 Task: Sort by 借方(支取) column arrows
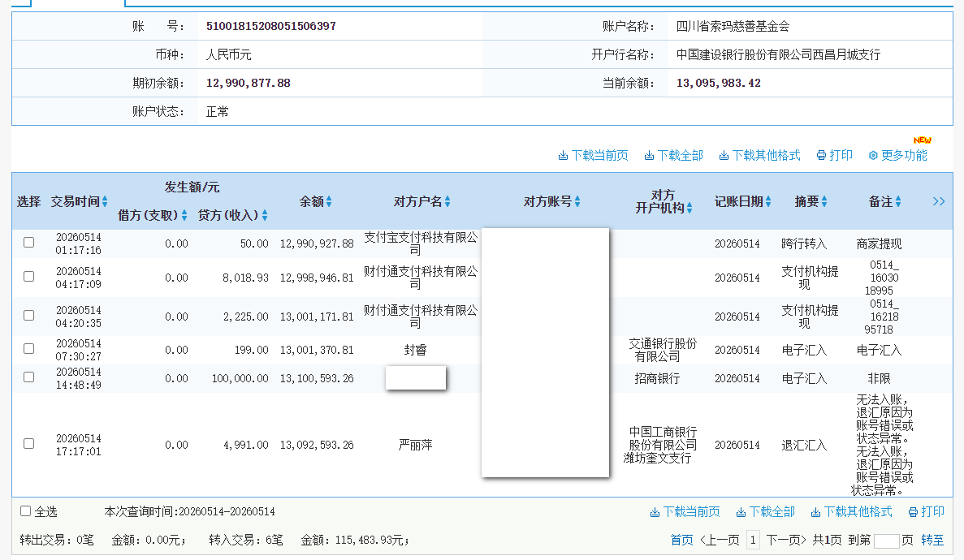pos(184,215)
